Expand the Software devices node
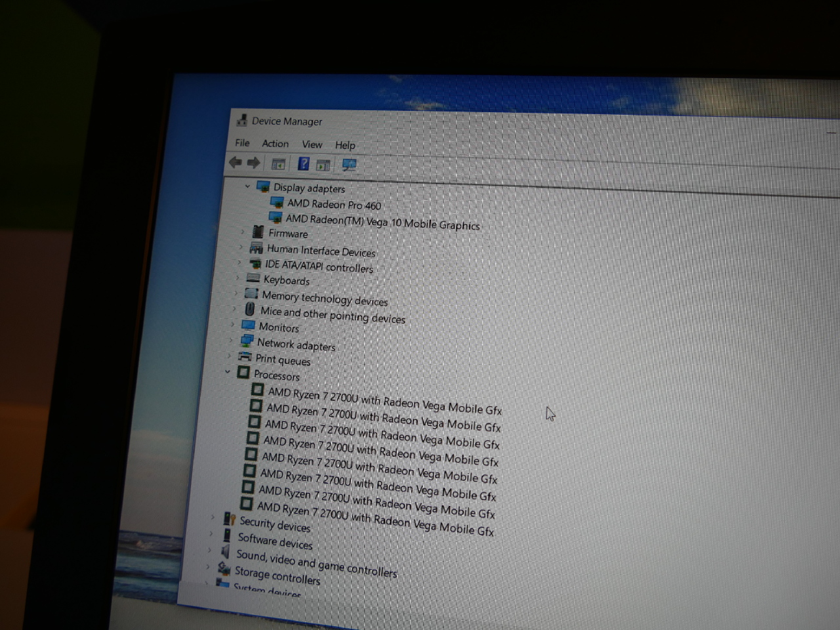Screen dimensions: 840x630 pyautogui.click(x=211, y=533)
